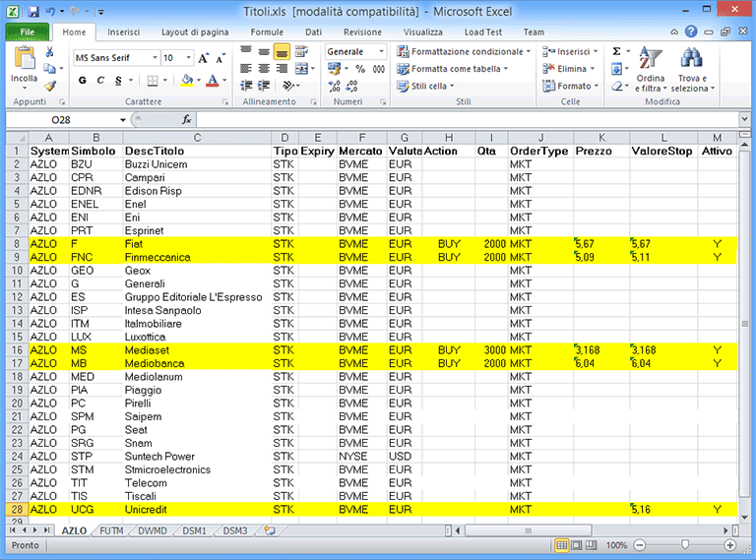Select the FUTM sheet tab
The height and width of the screenshot is (560, 756).
point(111,530)
